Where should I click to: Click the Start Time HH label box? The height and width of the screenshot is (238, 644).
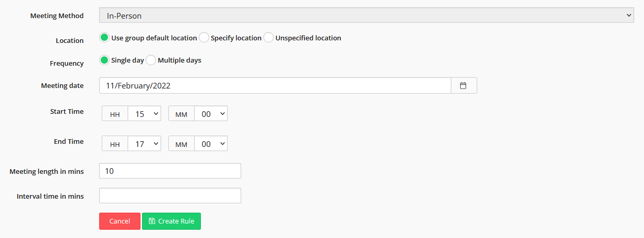click(115, 114)
